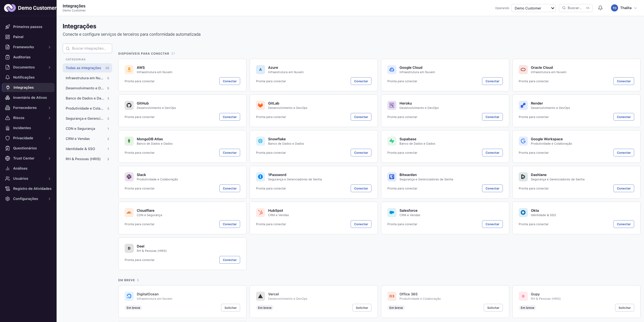Click the AWS logo icon
Image resolution: width=644 pixels, height=322 pixels.
coord(129,69)
